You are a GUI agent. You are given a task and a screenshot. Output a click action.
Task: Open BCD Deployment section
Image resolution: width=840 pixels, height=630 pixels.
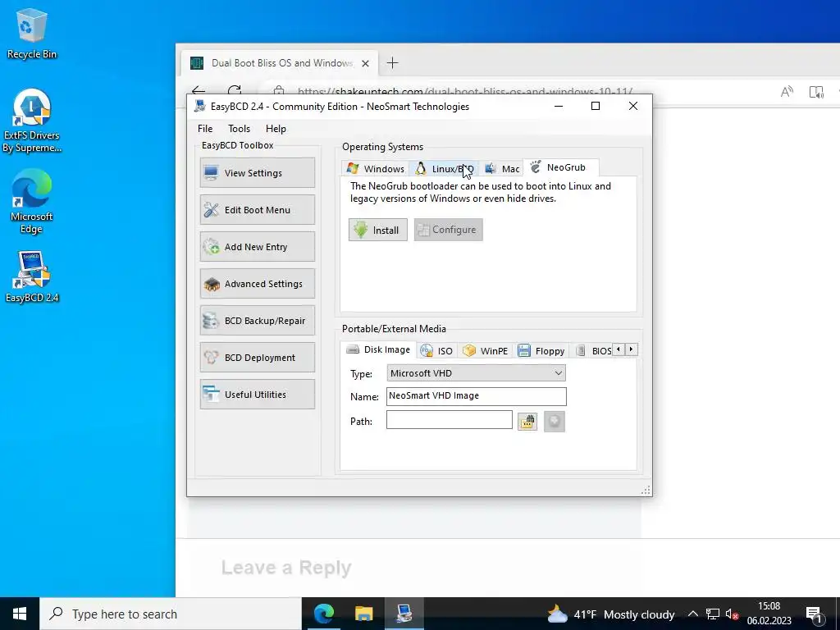coord(257,358)
